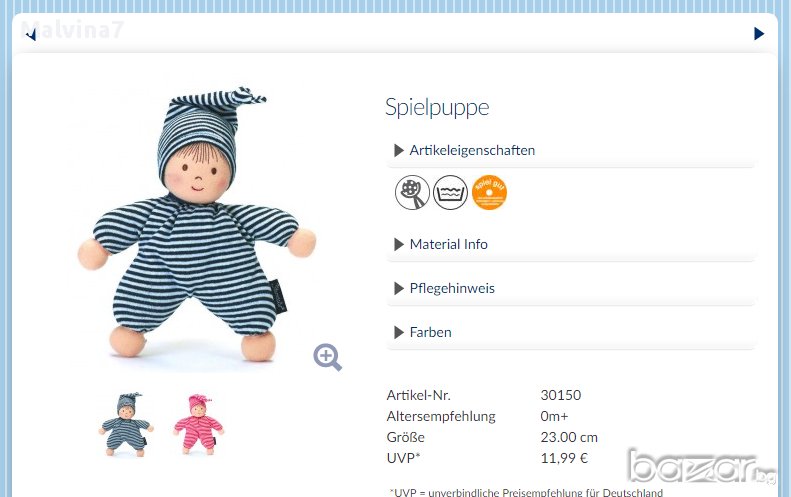The width and height of the screenshot is (791, 497).
Task: Click the UVP footnote text
Action: 525,491
